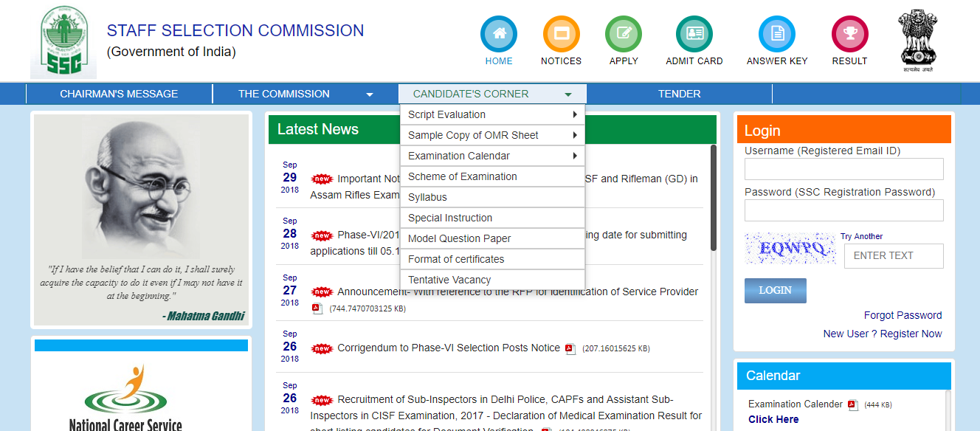The width and height of the screenshot is (980, 431).
Task: Click the National Career Service logo
Action: click(126, 397)
